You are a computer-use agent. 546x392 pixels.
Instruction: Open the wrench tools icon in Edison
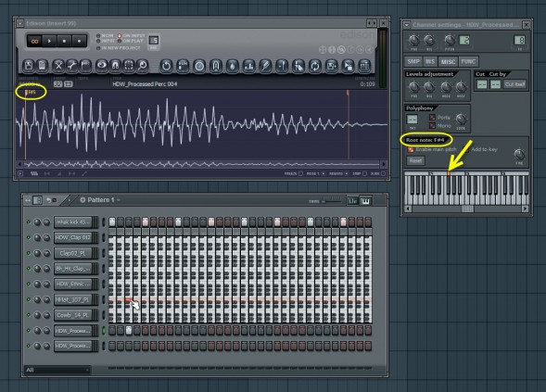tap(72, 66)
